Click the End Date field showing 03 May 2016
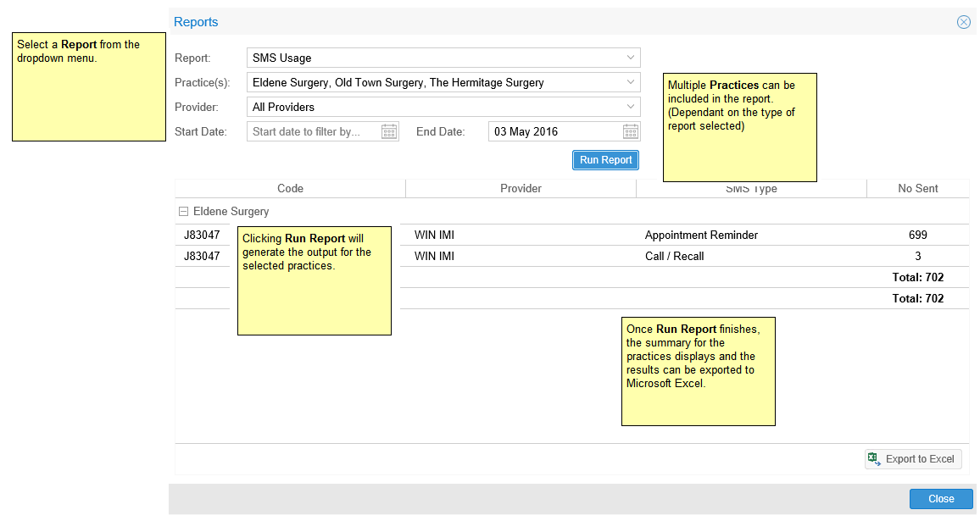Viewport: 980px width, 521px height. [554, 131]
